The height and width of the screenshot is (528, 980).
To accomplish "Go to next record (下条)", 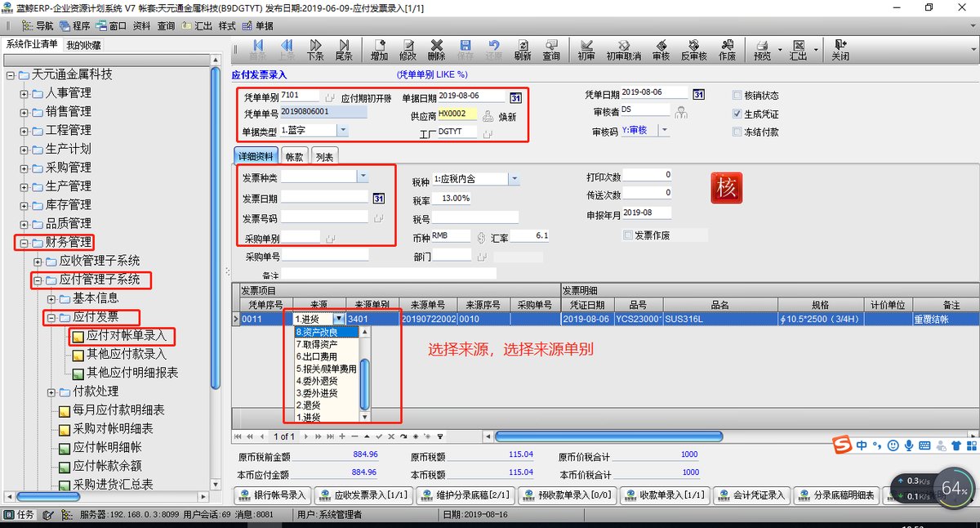I will click(x=315, y=50).
